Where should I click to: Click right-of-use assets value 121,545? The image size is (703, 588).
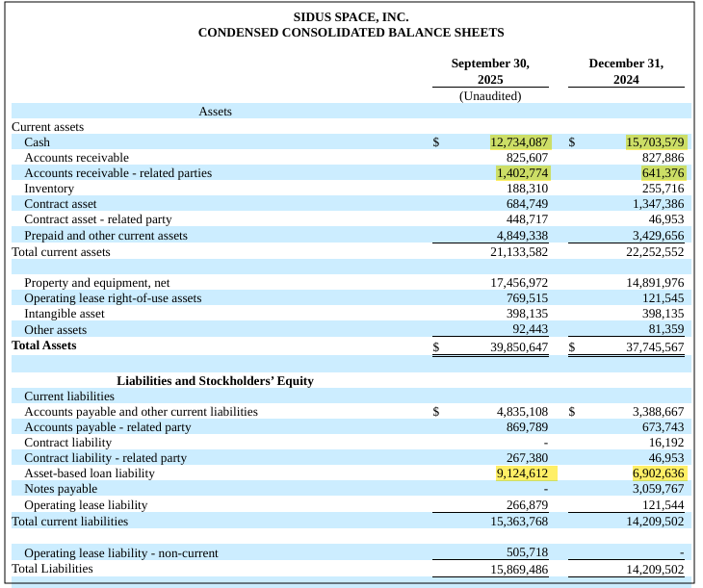[664, 298]
